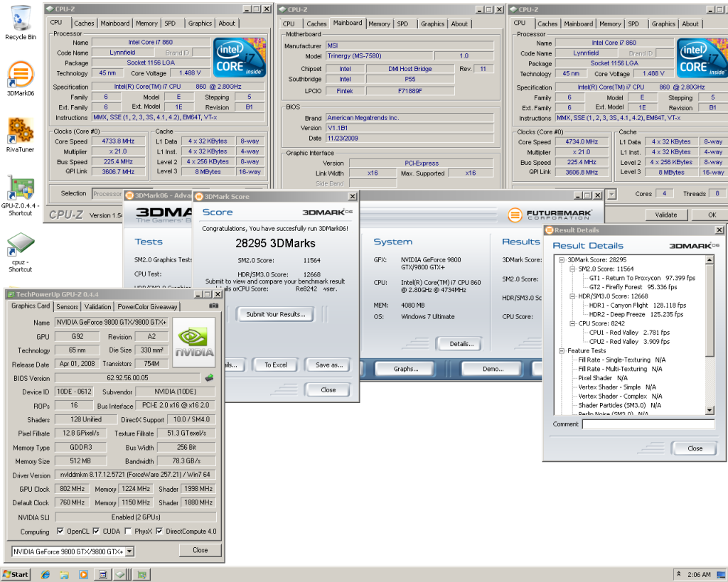Enable the PhysX checkbox

tap(128, 532)
